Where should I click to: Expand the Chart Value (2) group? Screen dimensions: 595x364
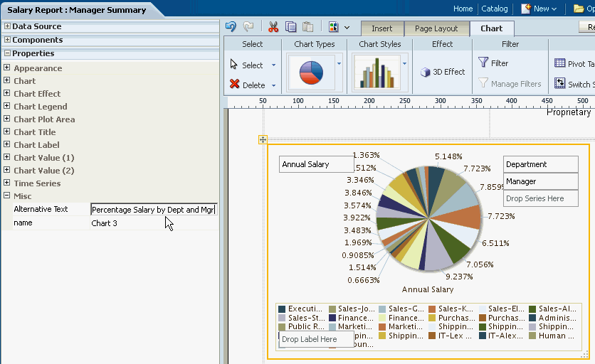point(6,170)
